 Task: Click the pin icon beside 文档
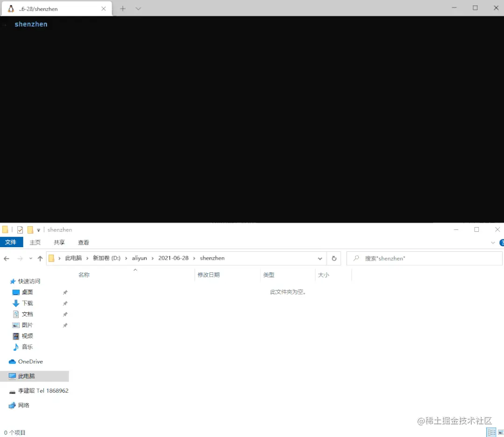tap(65, 314)
